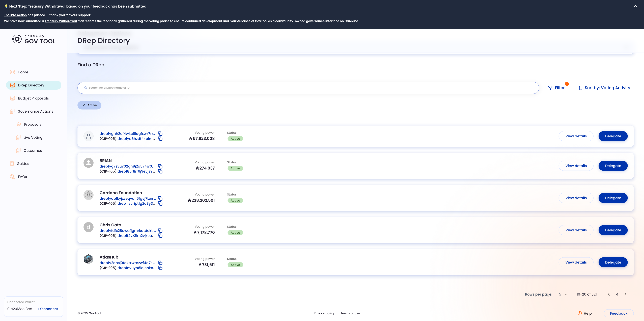Open the rows per page dropdown
Viewport: 644px width, 321px height.
pyautogui.click(x=563, y=294)
